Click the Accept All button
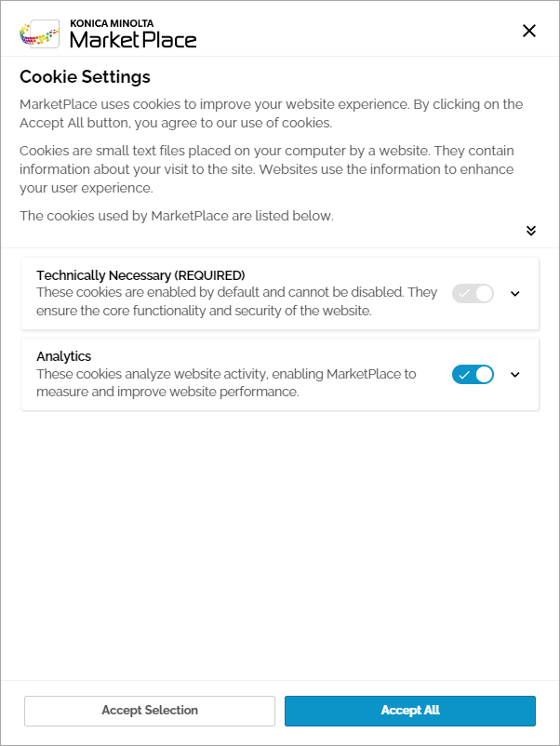Viewport: 560px width, 746px height. pyautogui.click(x=410, y=711)
